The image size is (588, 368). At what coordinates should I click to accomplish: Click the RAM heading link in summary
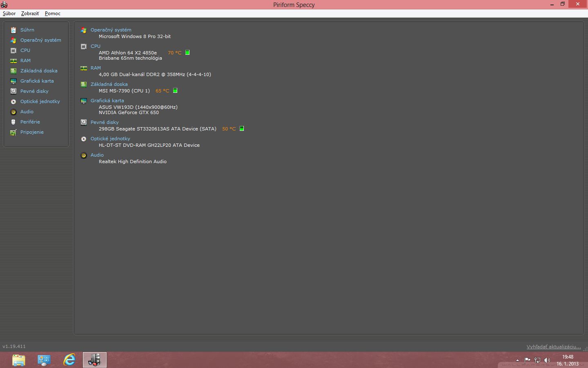96,68
